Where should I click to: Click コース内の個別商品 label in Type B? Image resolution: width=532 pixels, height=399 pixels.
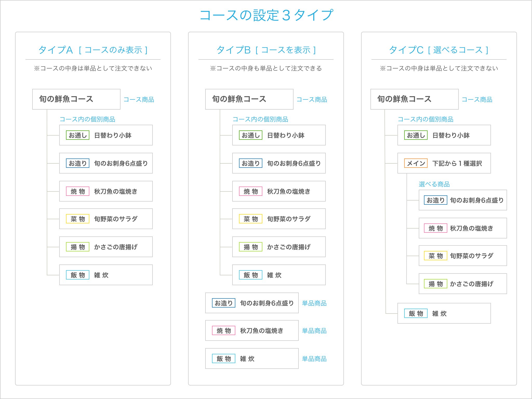(260, 119)
